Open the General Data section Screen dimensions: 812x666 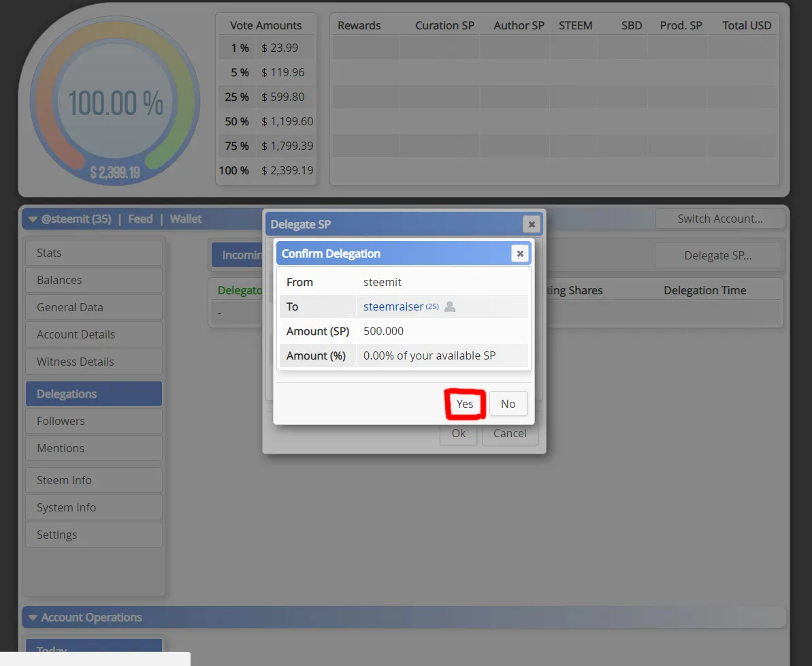pyautogui.click(x=94, y=307)
